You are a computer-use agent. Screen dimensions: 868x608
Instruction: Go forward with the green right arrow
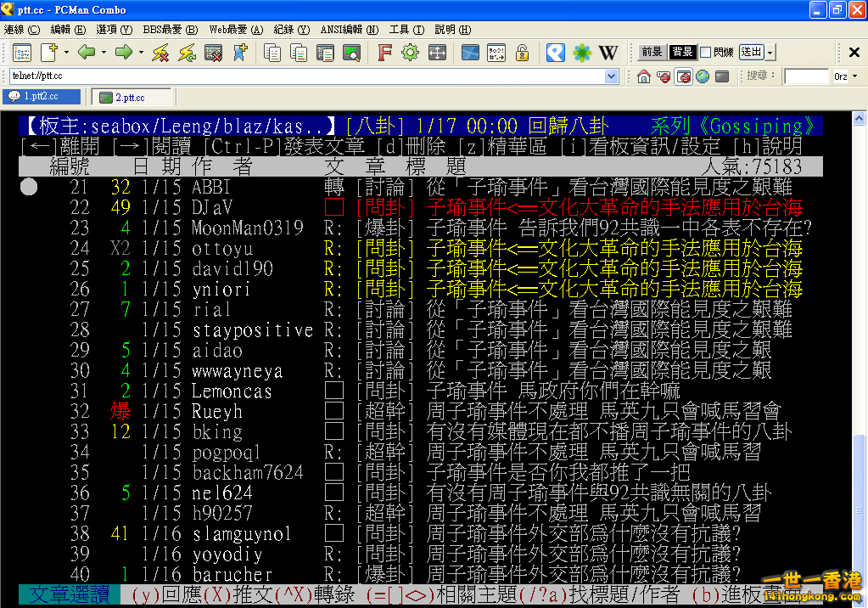pyautogui.click(x=123, y=53)
